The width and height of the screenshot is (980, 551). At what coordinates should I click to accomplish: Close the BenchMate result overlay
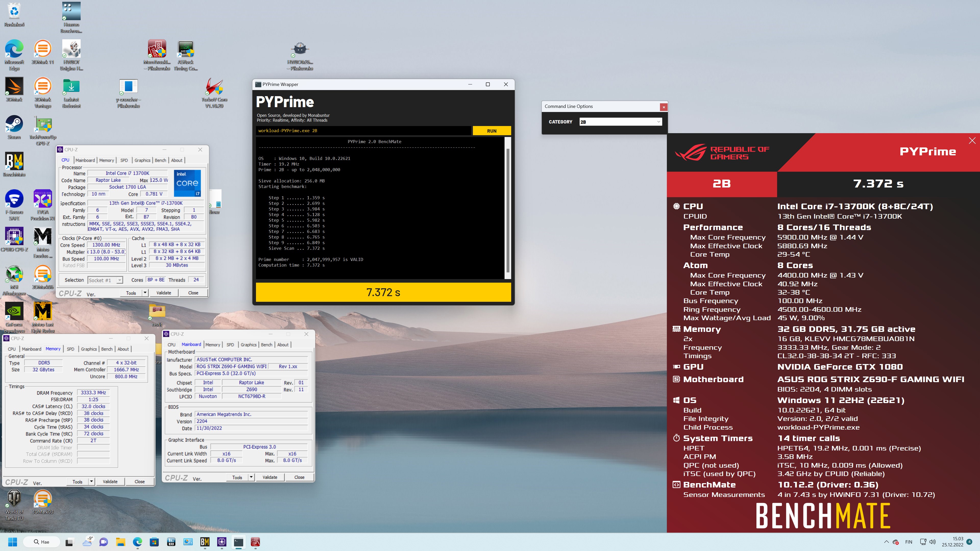(972, 141)
